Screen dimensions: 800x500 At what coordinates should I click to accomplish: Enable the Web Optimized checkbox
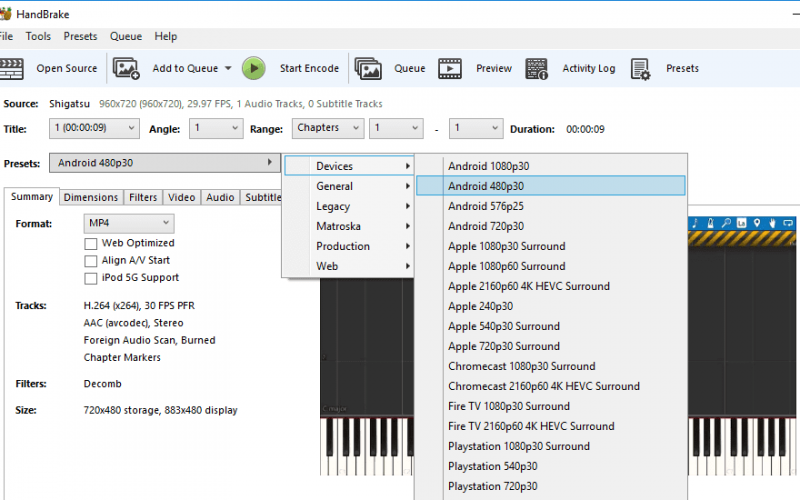pos(91,244)
